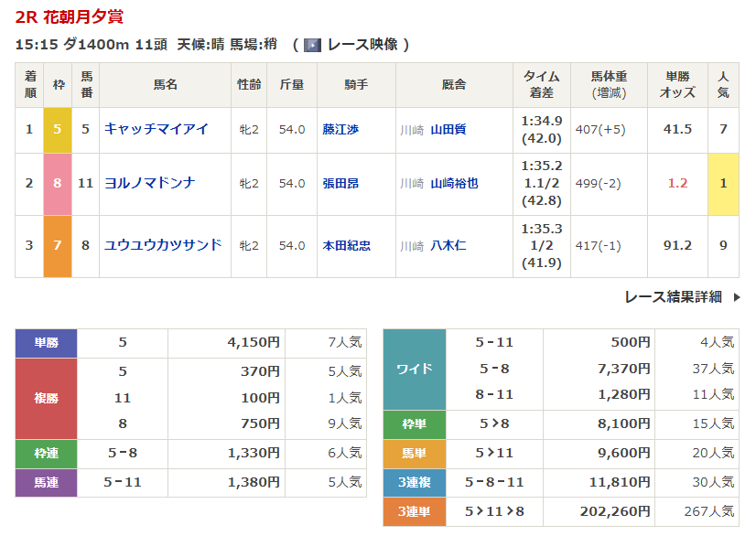
Task: Click the 人気 column header
Action: click(723, 85)
